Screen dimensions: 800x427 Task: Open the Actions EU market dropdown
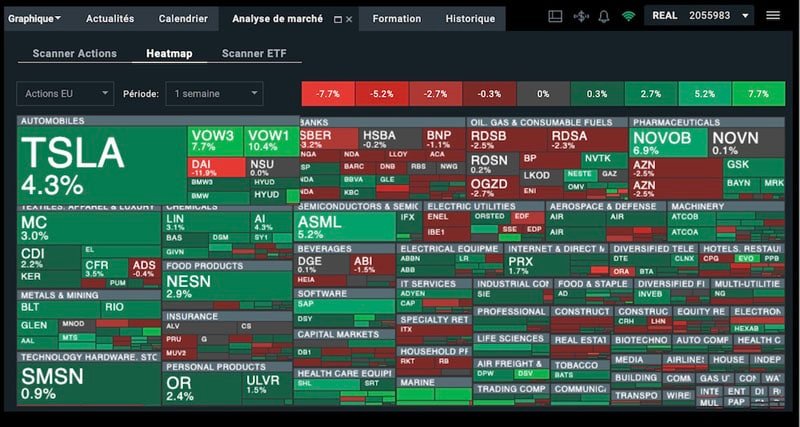(65, 93)
